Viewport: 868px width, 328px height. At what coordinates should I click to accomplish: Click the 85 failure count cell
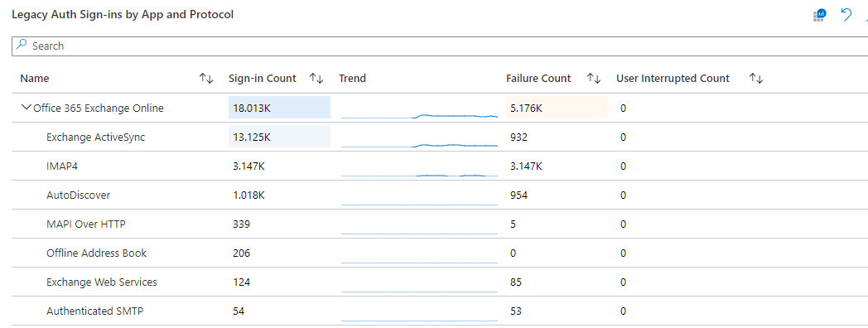(x=516, y=282)
